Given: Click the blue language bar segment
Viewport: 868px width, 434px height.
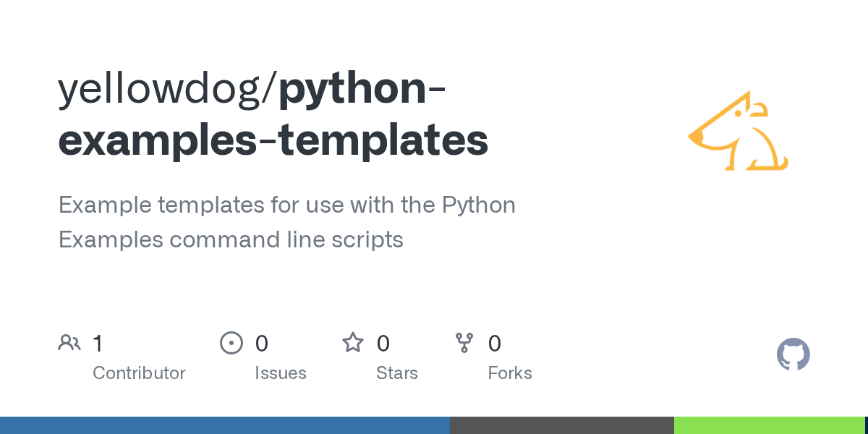Looking at the screenshot, I should click(x=224, y=425).
